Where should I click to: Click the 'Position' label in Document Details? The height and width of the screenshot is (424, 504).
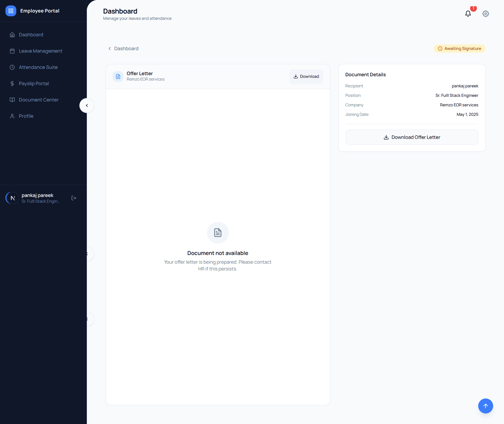pyautogui.click(x=353, y=95)
